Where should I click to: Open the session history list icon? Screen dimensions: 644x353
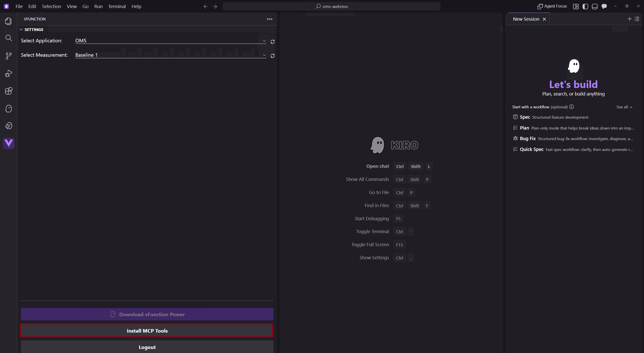[x=637, y=19]
